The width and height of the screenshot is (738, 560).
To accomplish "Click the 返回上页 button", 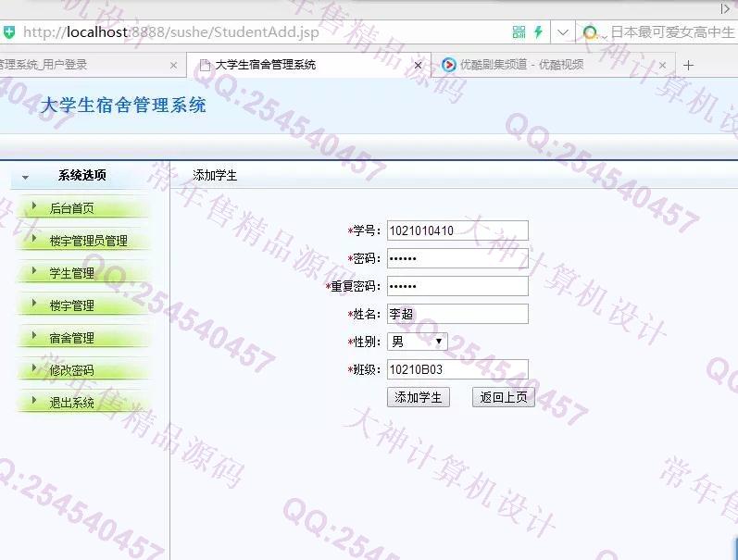I will pyautogui.click(x=503, y=397).
